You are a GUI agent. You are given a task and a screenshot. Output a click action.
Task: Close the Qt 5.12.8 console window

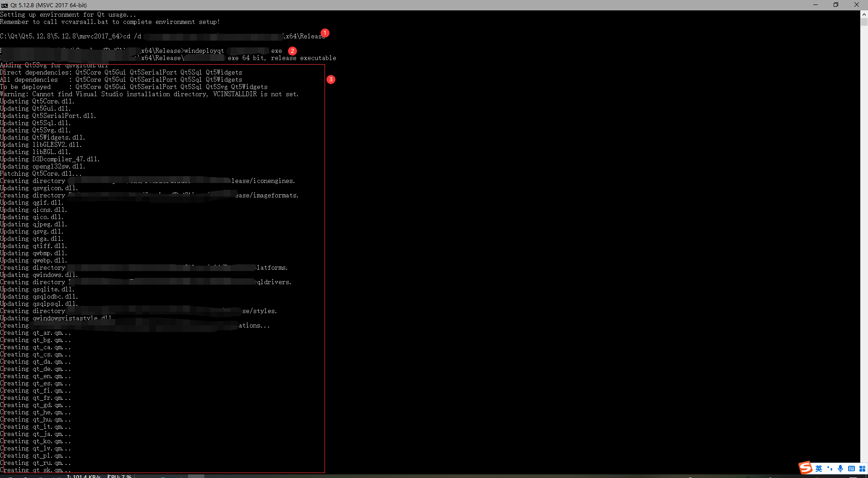coord(857,5)
